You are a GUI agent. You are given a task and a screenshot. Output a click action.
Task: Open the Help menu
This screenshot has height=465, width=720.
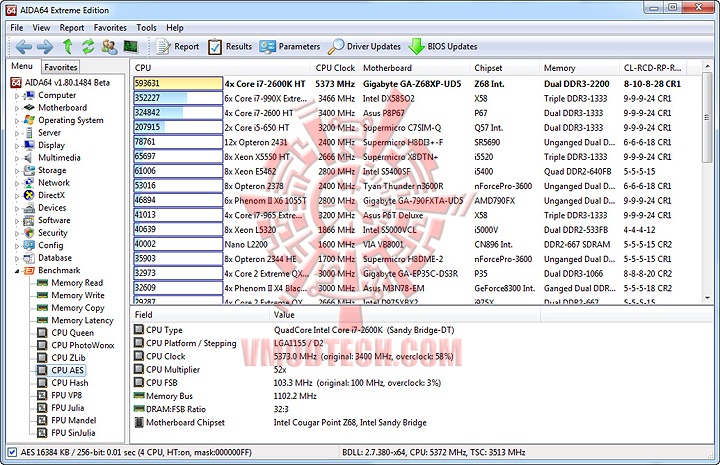(174, 28)
